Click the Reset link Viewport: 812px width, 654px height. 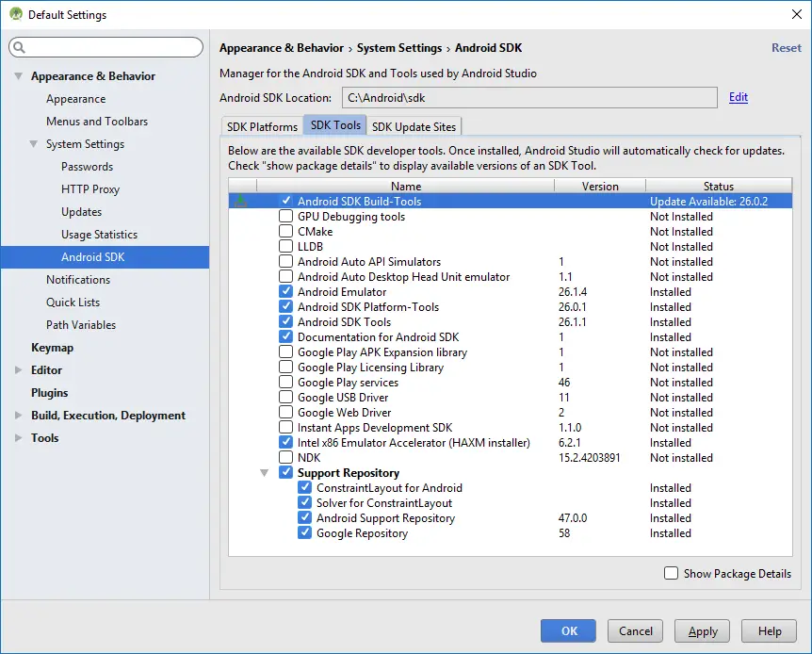click(787, 48)
